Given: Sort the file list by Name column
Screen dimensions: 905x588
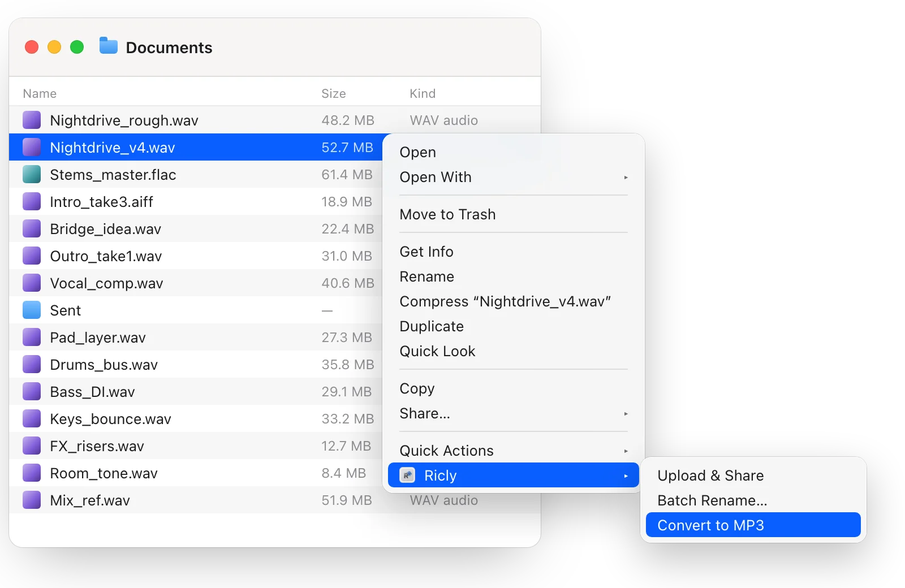Looking at the screenshot, I should coord(40,93).
